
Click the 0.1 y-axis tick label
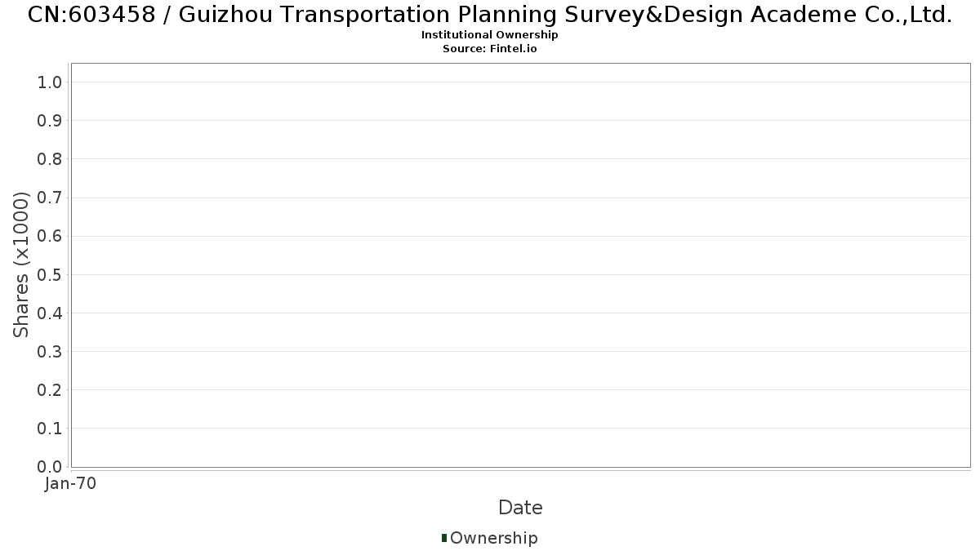click(x=50, y=429)
